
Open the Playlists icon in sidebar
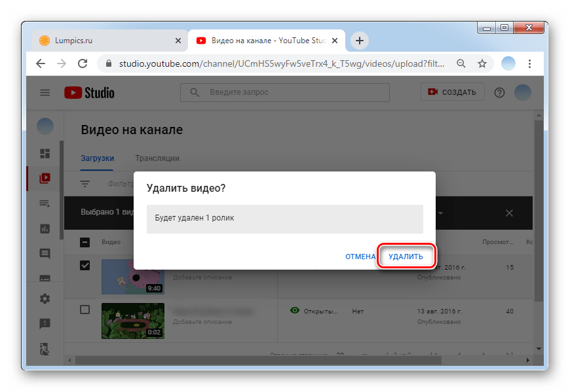click(45, 204)
